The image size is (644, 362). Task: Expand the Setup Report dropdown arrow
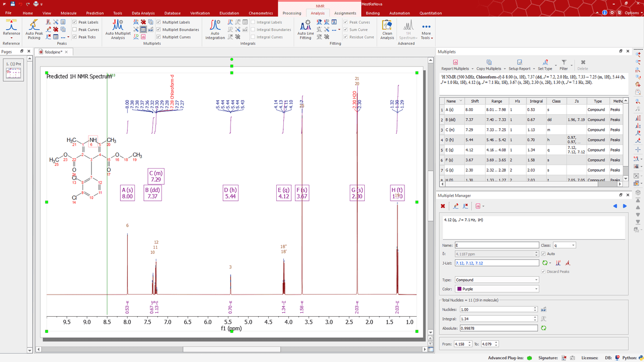click(x=534, y=68)
